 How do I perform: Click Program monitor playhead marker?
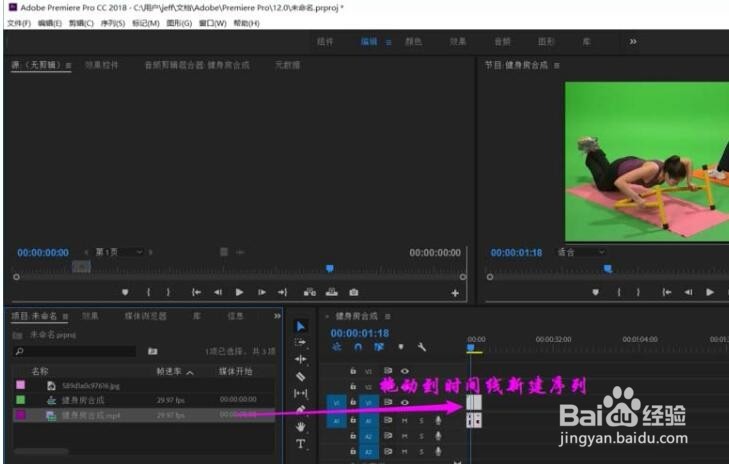pos(608,269)
